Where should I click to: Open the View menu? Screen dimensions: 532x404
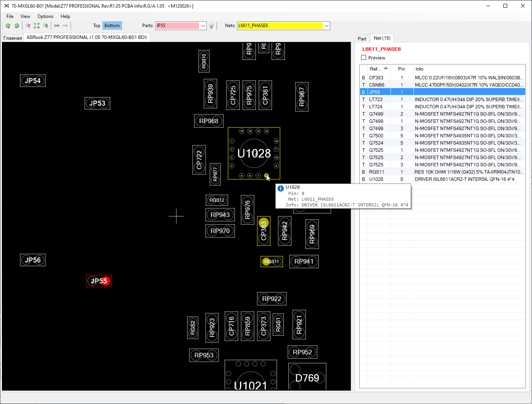25,16
